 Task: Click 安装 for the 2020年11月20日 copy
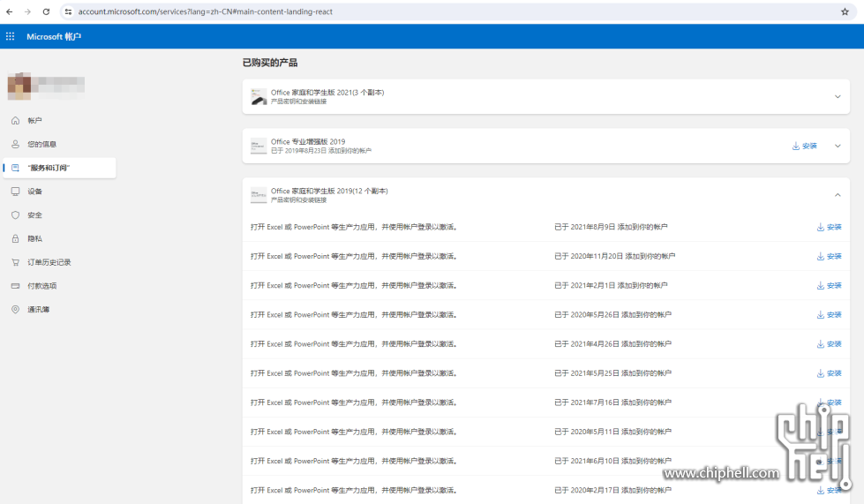click(830, 256)
